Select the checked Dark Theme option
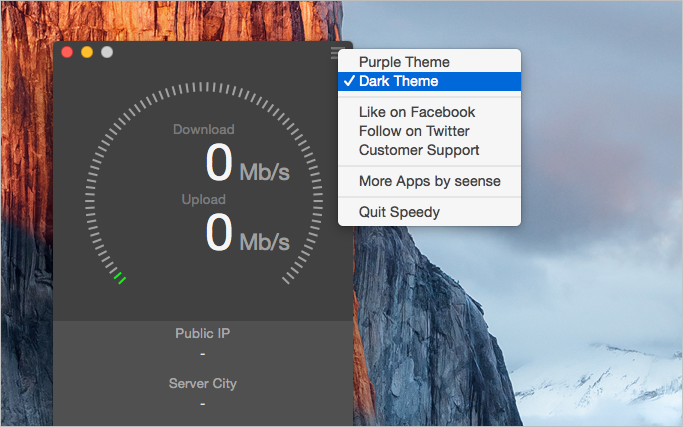Viewport: 683px width, 427px height. [429, 81]
